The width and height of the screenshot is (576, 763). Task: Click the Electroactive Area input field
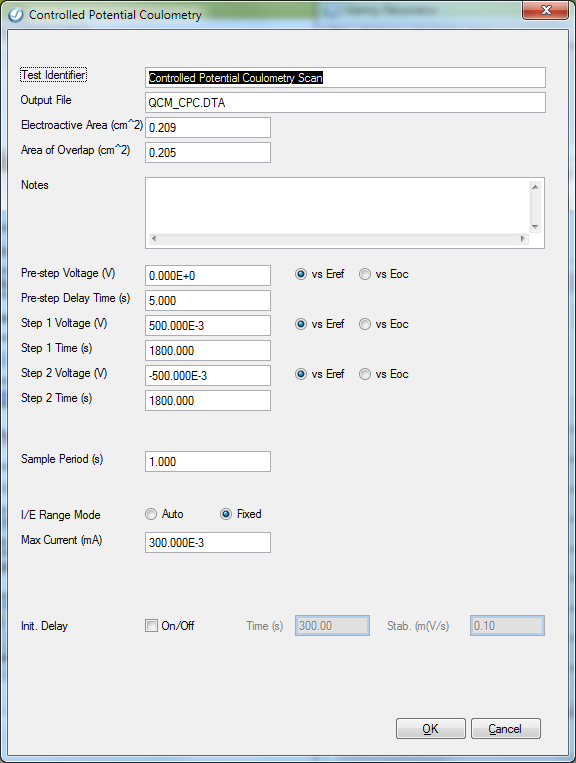coord(208,127)
